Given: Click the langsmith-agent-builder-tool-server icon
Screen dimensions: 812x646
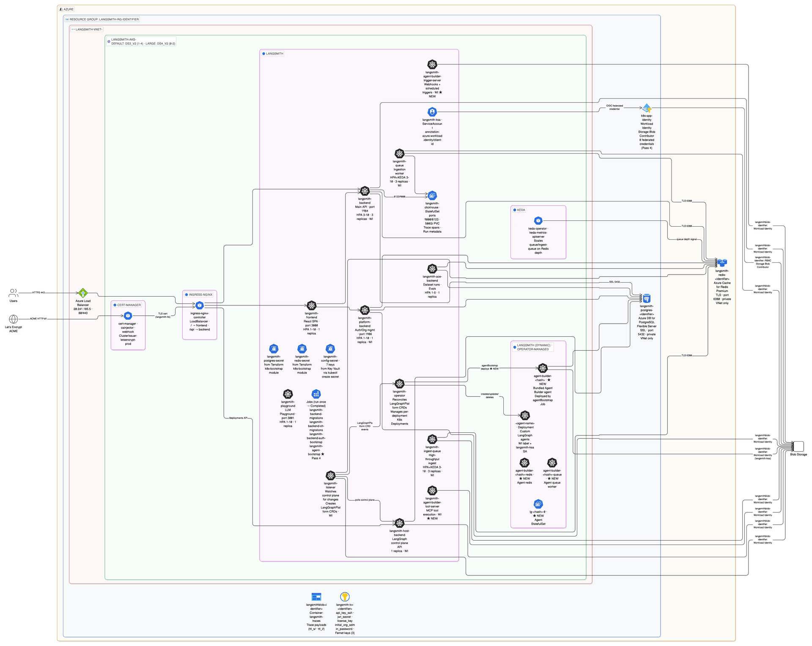Looking at the screenshot, I should pyautogui.click(x=432, y=491).
